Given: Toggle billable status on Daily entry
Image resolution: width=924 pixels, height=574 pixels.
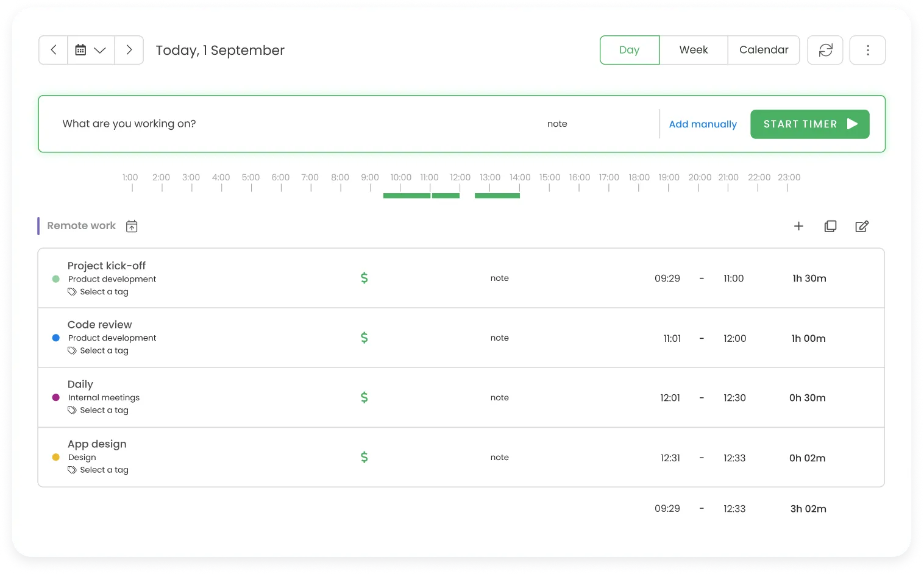Looking at the screenshot, I should [364, 397].
